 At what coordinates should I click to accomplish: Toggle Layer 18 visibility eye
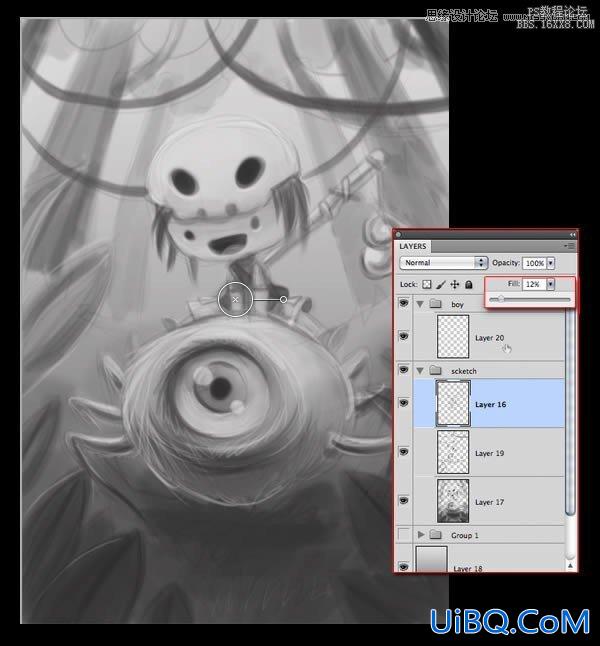click(404, 566)
